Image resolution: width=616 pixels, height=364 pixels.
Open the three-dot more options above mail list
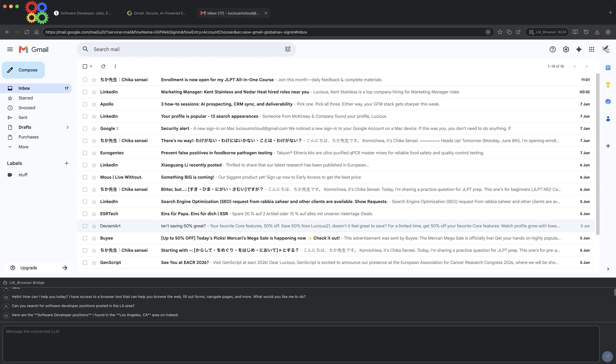[x=115, y=66]
